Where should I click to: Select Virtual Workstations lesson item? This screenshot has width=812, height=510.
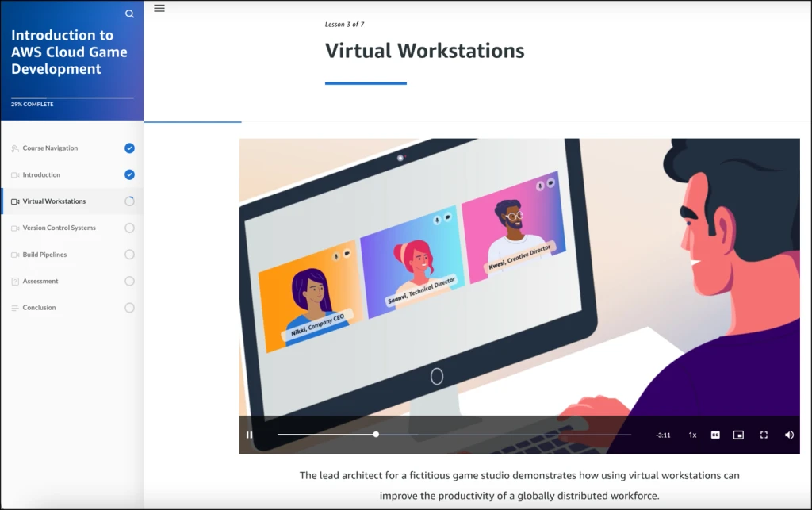point(72,201)
